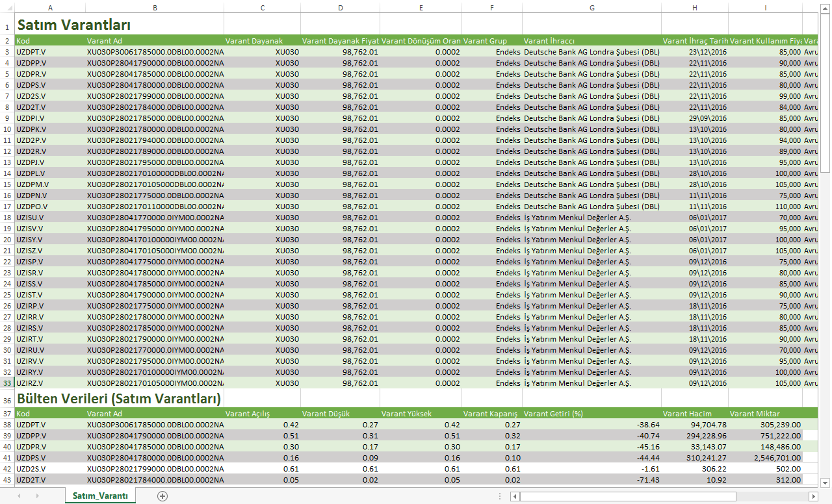Click value 310,241.27 in row 41
Image resolution: width=832 pixels, height=504 pixels.
click(695, 458)
